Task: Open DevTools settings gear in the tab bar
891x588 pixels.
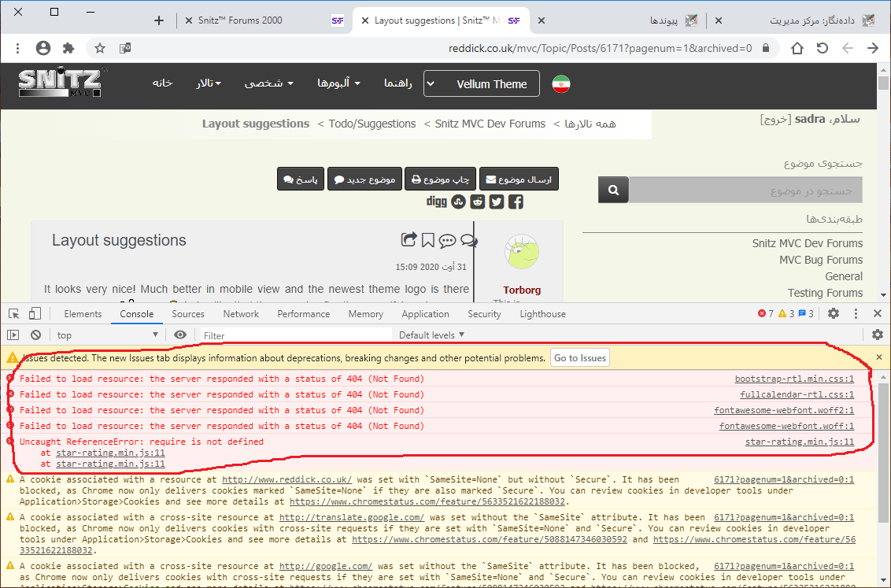Action: tap(834, 313)
